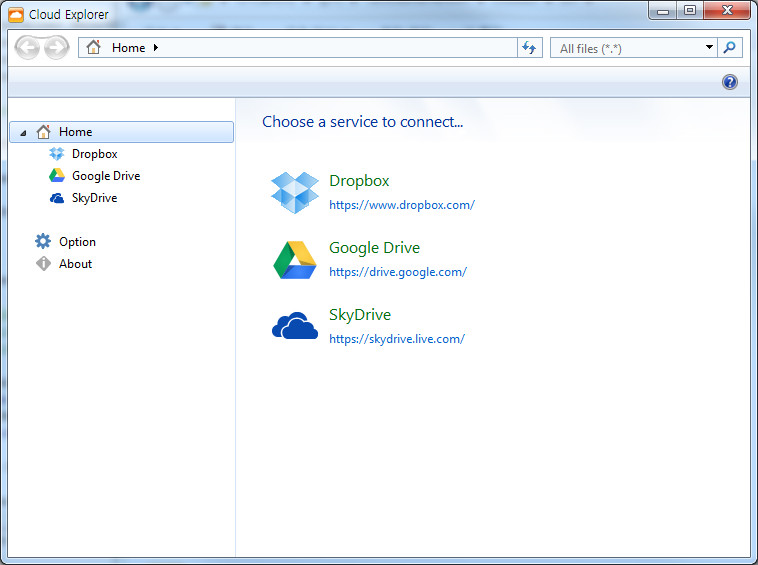Click the About info diamond icon
This screenshot has height=565, width=758.
click(x=44, y=263)
